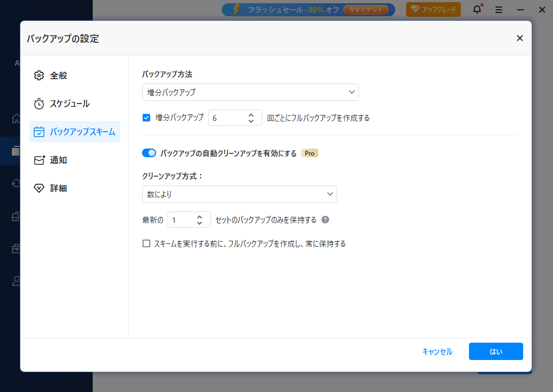Uncheck the 増分バックアップ full-backup interval checkbox
Viewport: 553px width, 392px height.
point(146,118)
